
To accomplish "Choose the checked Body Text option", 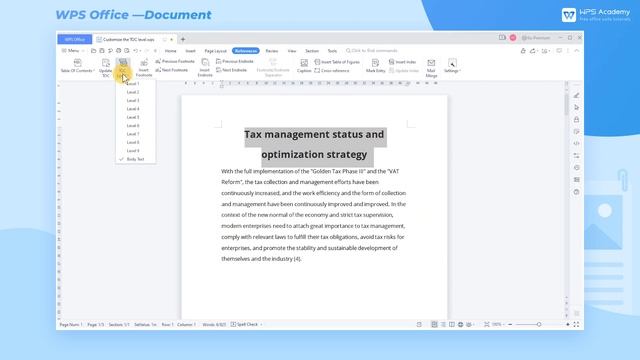I will [136, 159].
